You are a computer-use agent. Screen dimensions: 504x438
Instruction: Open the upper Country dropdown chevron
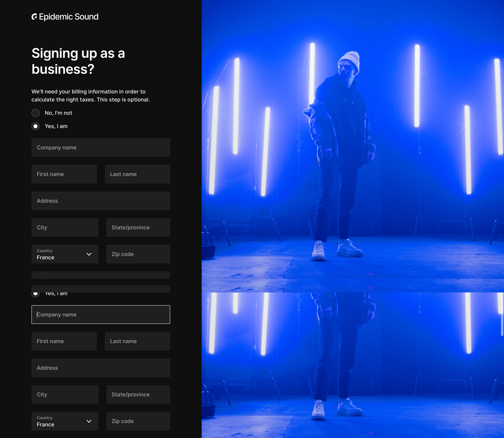(x=89, y=254)
